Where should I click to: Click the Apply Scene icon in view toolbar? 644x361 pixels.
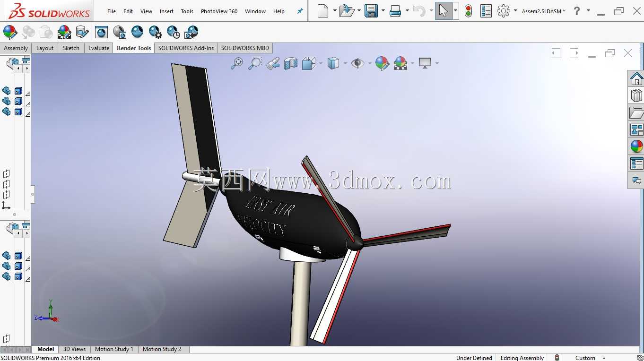(400, 63)
